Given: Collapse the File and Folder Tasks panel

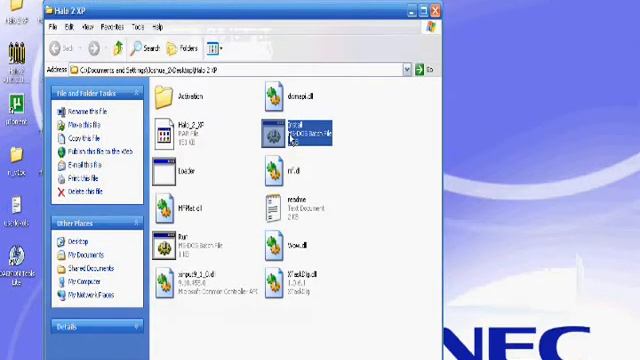Looking at the screenshot, I should pyautogui.click(x=137, y=93).
